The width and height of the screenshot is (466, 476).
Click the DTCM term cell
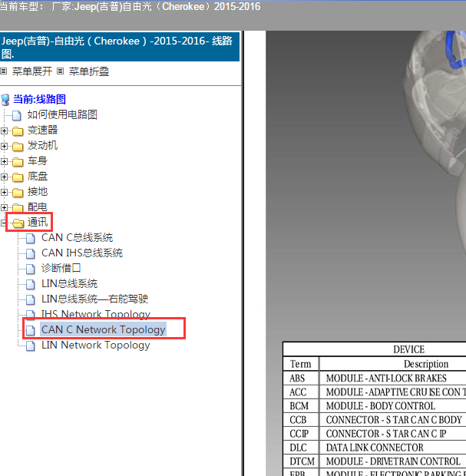pos(302,461)
